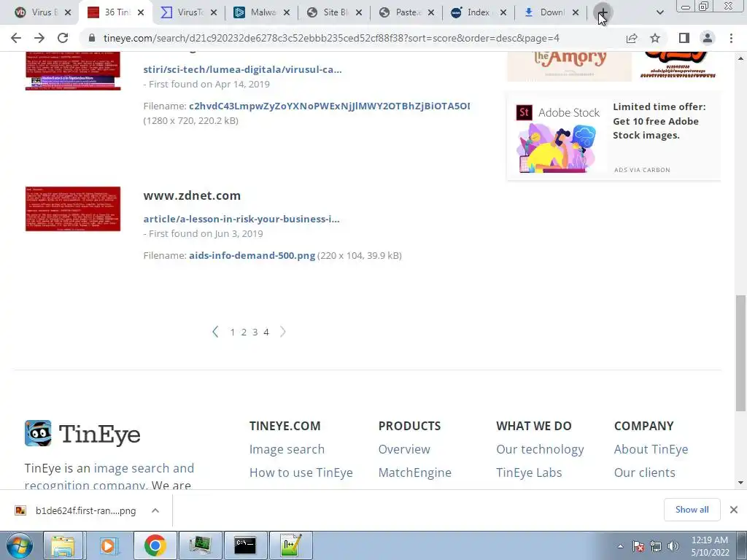
Task: Expand the download item options chevron
Action: click(155, 510)
